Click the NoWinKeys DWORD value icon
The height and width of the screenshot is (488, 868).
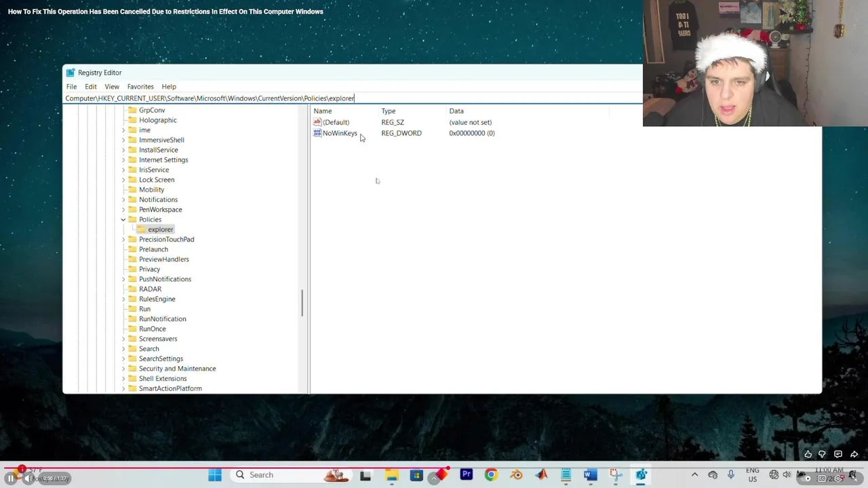click(317, 133)
